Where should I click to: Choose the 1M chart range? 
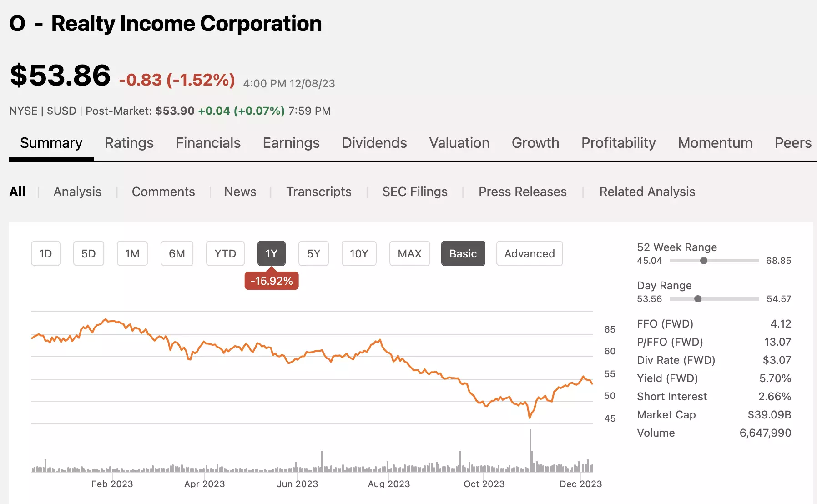point(132,253)
